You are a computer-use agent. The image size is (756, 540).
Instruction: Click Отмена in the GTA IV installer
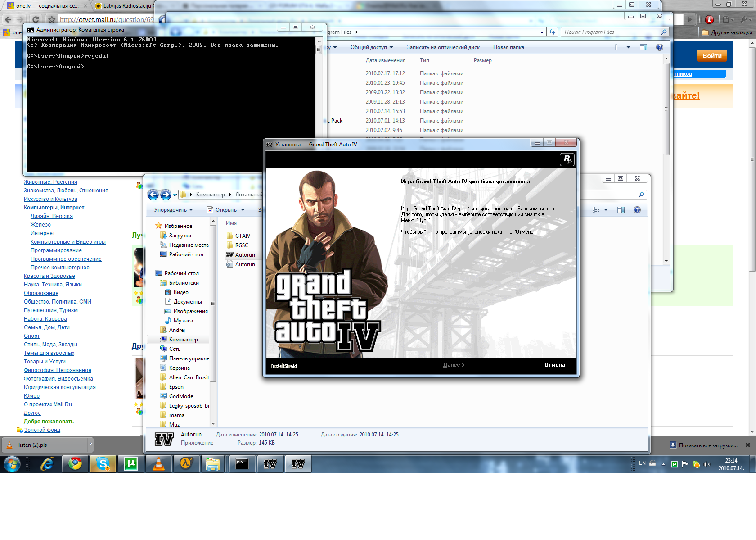(x=554, y=365)
